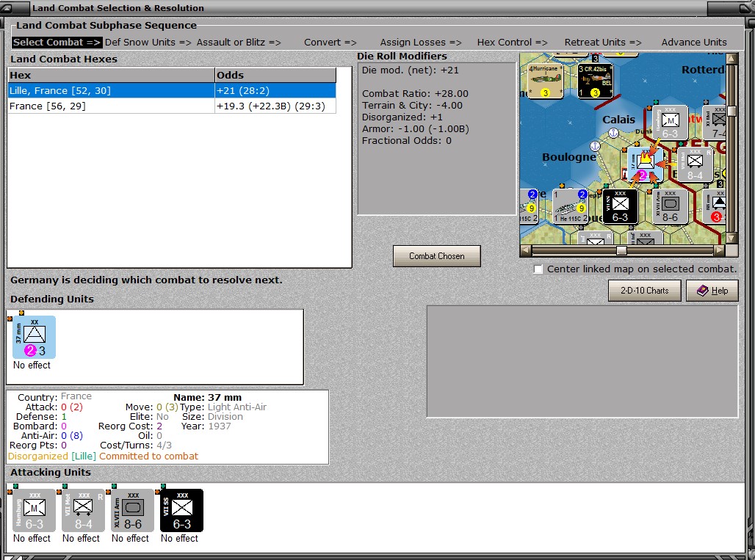This screenshot has height=560, width=755.
Task: Click the +19.3 (+22.3B) (29:3) odds cell
Action: (275, 106)
